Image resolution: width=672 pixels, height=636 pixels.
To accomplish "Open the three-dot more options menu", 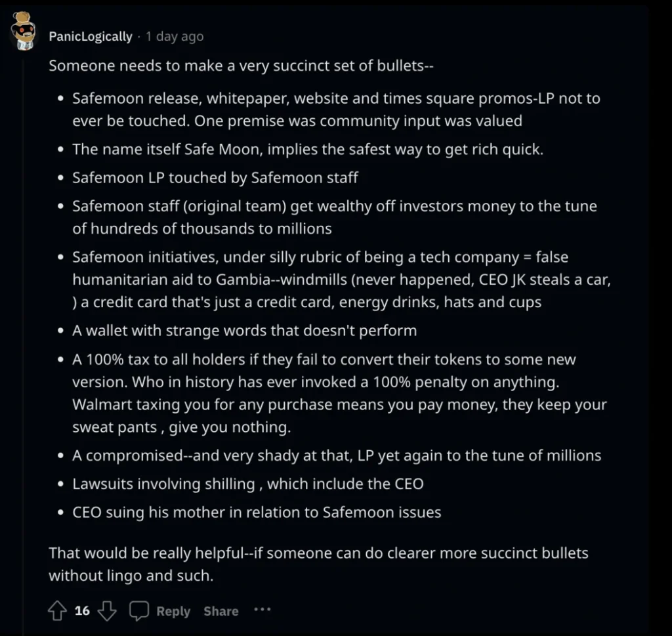I will [262, 610].
